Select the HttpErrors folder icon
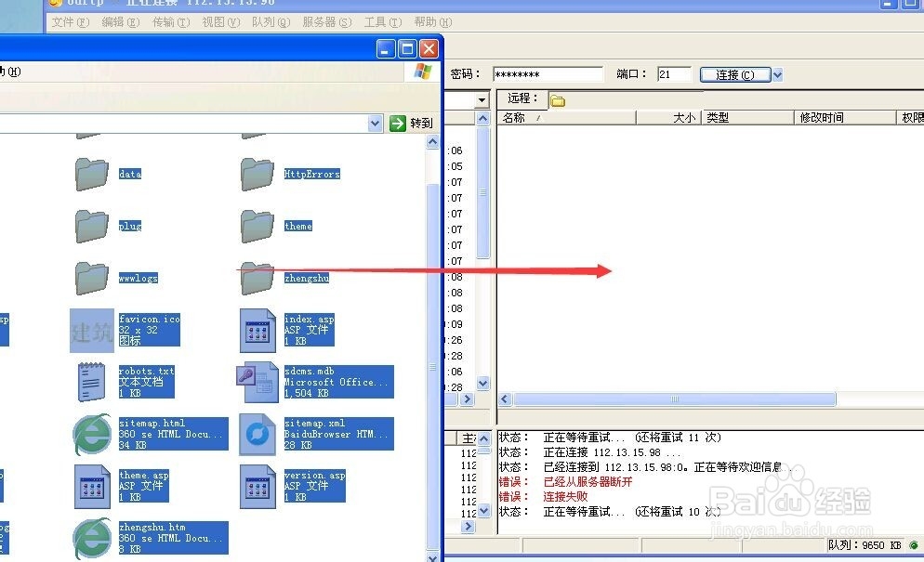This screenshot has width=924, height=562. click(257, 174)
